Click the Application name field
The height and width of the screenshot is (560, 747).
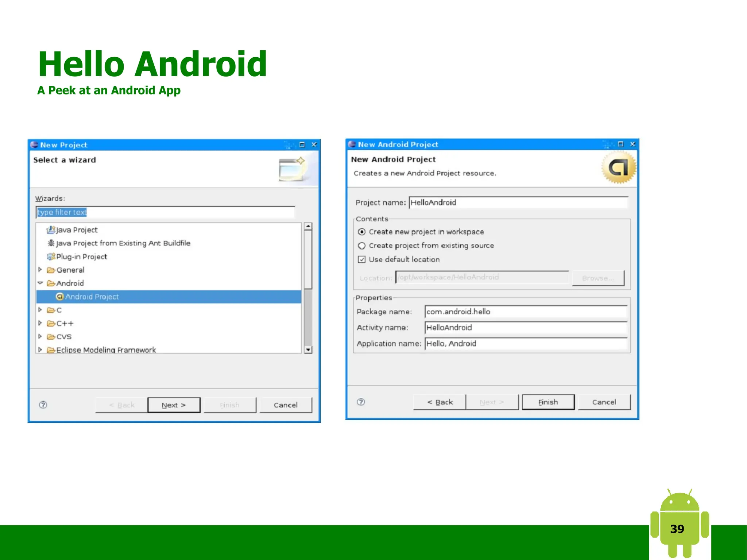pyautogui.click(x=526, y=344)
